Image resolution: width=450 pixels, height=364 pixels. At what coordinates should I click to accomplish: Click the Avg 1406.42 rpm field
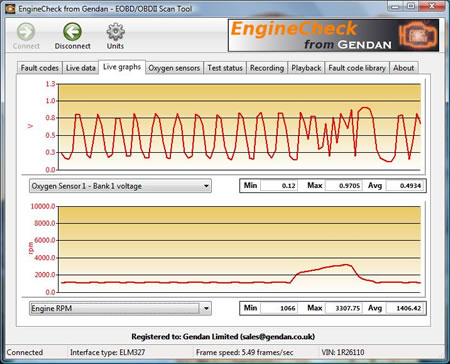tap(405, 308)
